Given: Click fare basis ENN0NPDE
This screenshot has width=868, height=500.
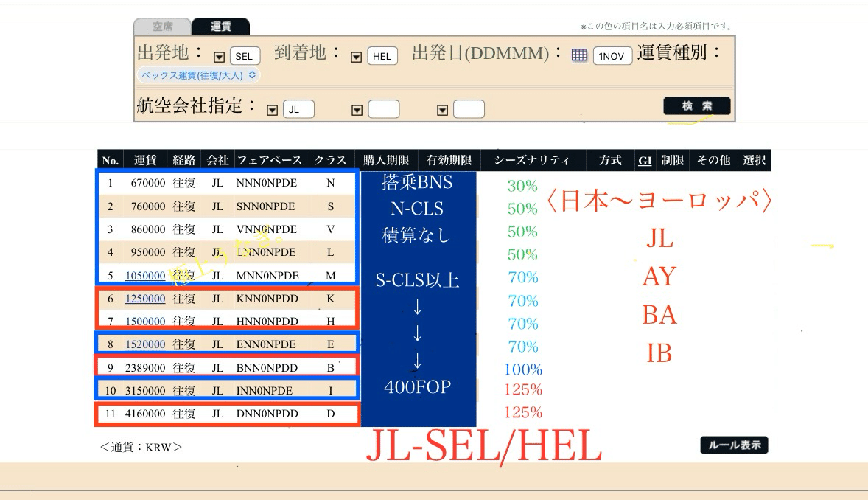Looking at the screenshot, I should coord(266,344).
